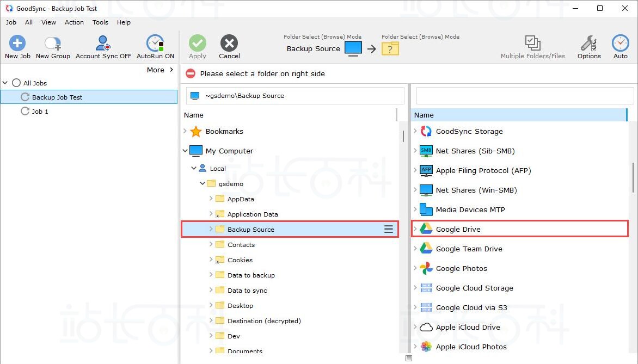
Task: Click the small list icon below panes
Action: (409, 359)
